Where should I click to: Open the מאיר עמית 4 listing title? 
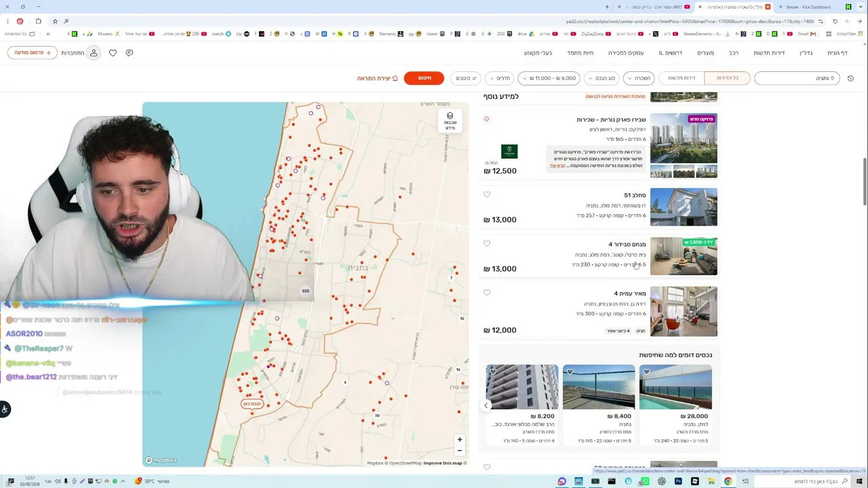coord(630,293)
